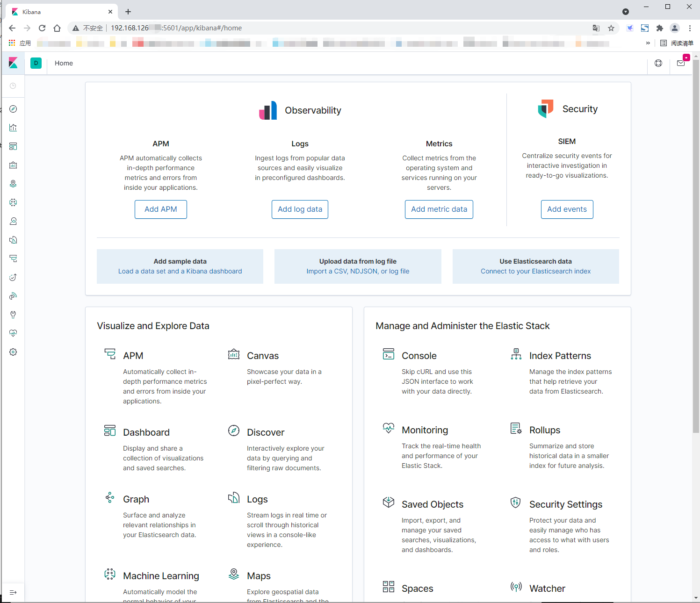
Task: Click the Add APM button
Action: 161,209
